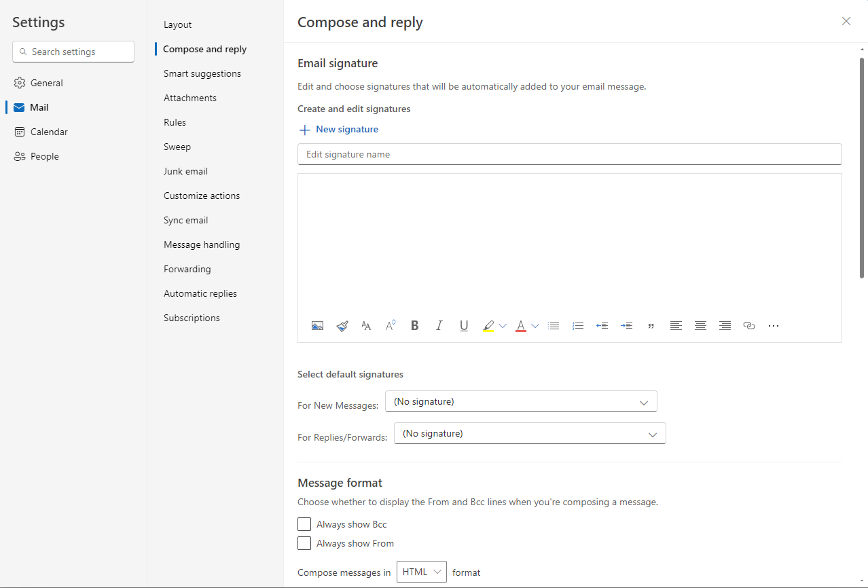Switch to the Automatic replies settings
The width and height of the screenshot is (868, 588).
[200, 293]
